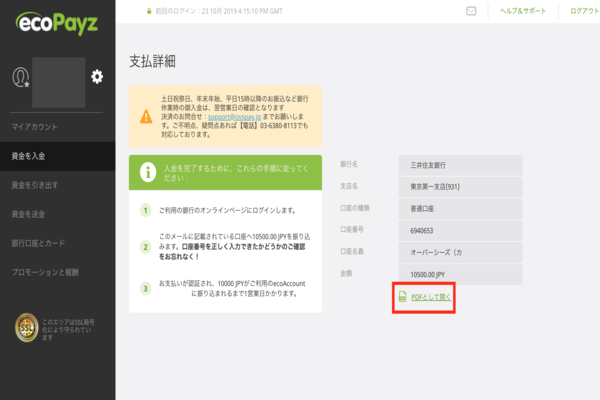The height and width of the screenshot is (400, 600).
Task: Select 資金を入金 in sidebar
Action: 57,156
